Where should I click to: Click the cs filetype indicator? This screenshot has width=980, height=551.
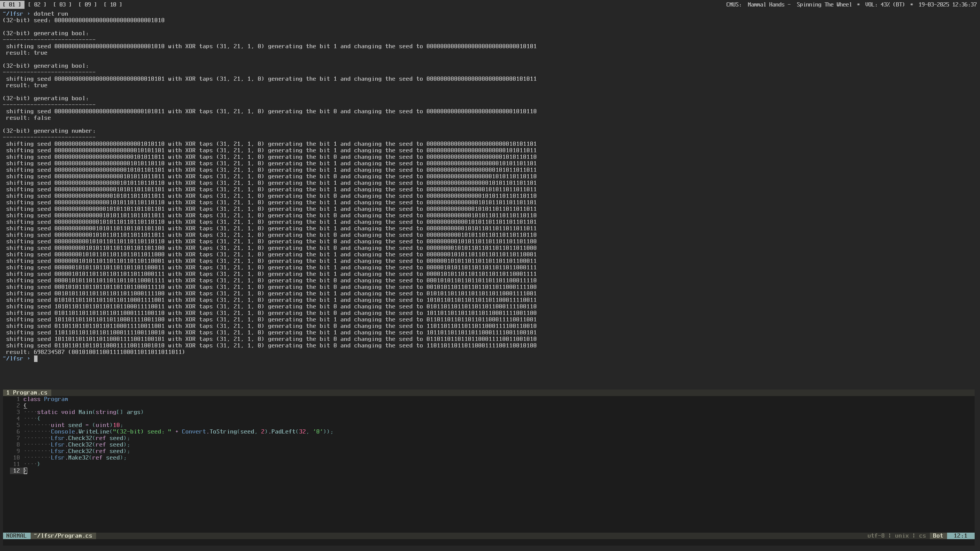click(x=922, y=536)
